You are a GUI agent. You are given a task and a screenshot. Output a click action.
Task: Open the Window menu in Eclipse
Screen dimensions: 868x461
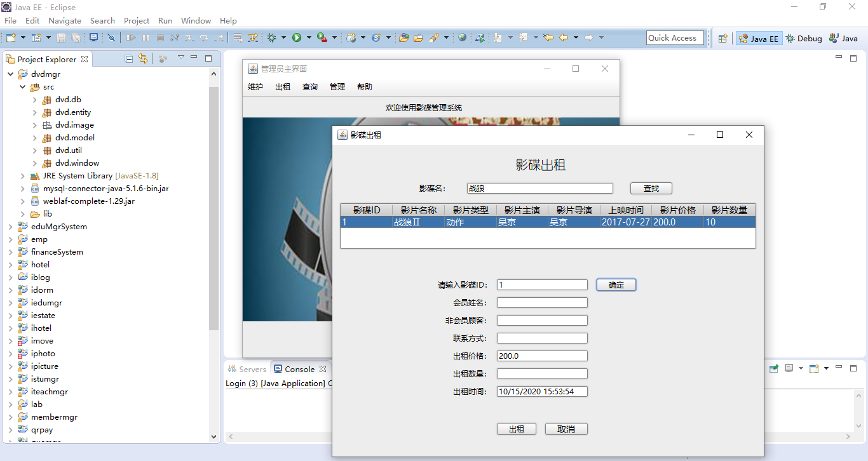point(196,20)
